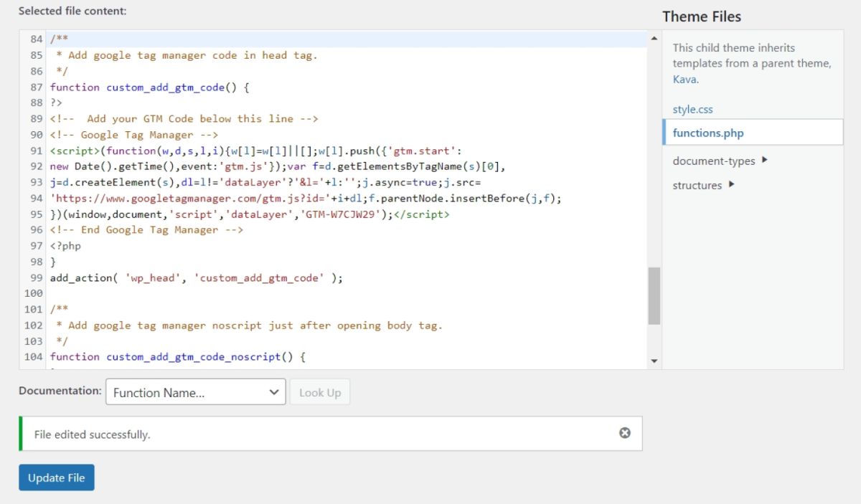Image resolution: width=861 pixels, height=504 pixels.
Task: Click line 92 'new Date().getTime()' code
Action: pyautogui.click(x=278, y=166)
